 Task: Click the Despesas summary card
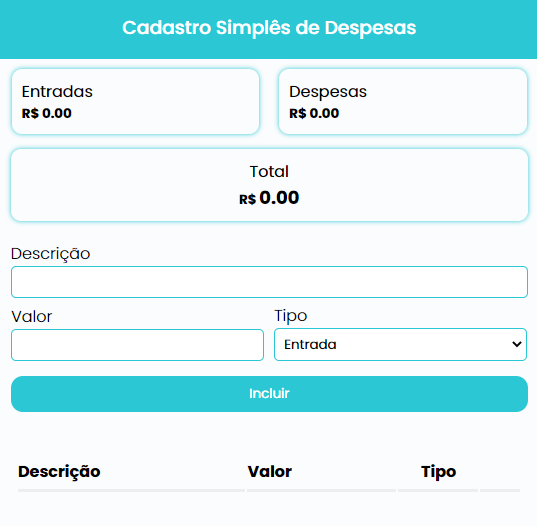(x=403, y=102)
